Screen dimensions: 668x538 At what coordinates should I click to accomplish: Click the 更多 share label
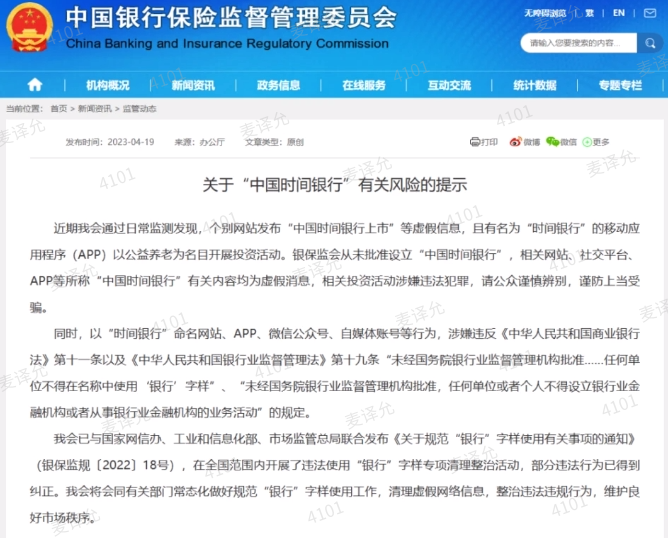(x=601, y=142)
